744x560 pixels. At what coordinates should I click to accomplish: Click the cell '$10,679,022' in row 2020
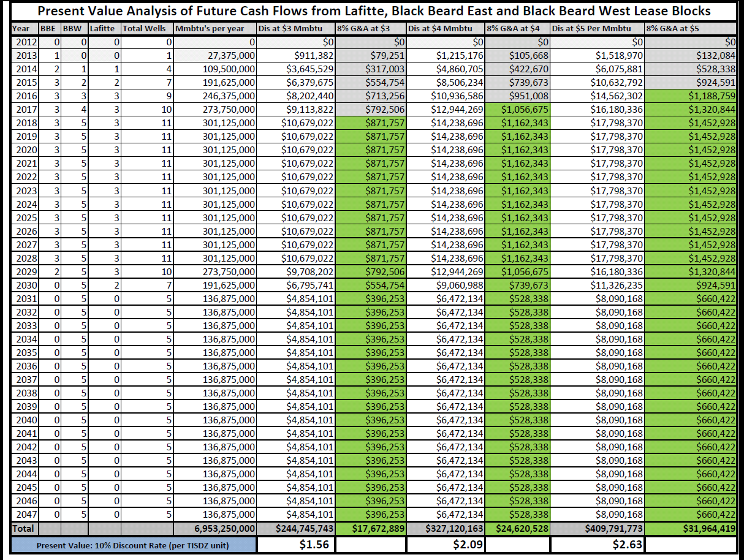(x=296, y=150)
